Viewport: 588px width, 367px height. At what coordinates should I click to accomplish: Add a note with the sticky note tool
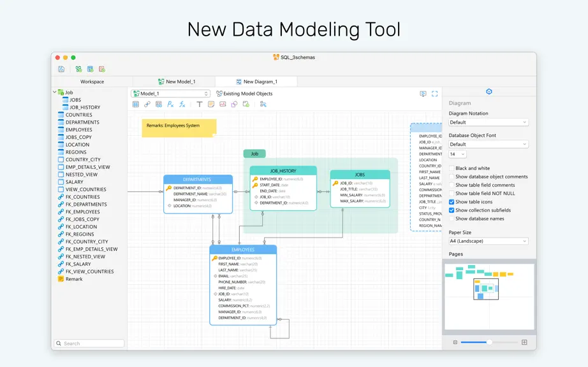pyautogui.click(x=211, y=104)
